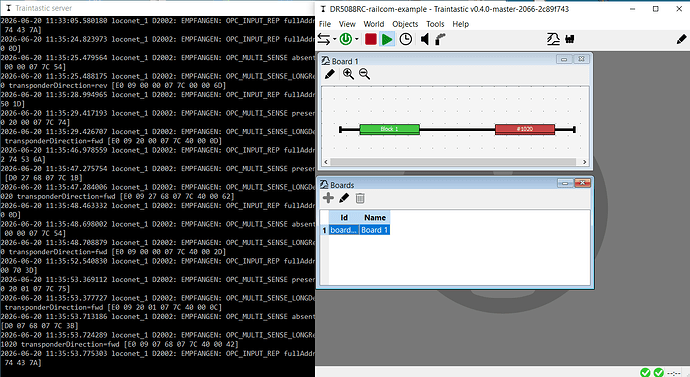Click the connection arrows icon in main toolbar
Viewport: 690px width, 377px height.
323,40
